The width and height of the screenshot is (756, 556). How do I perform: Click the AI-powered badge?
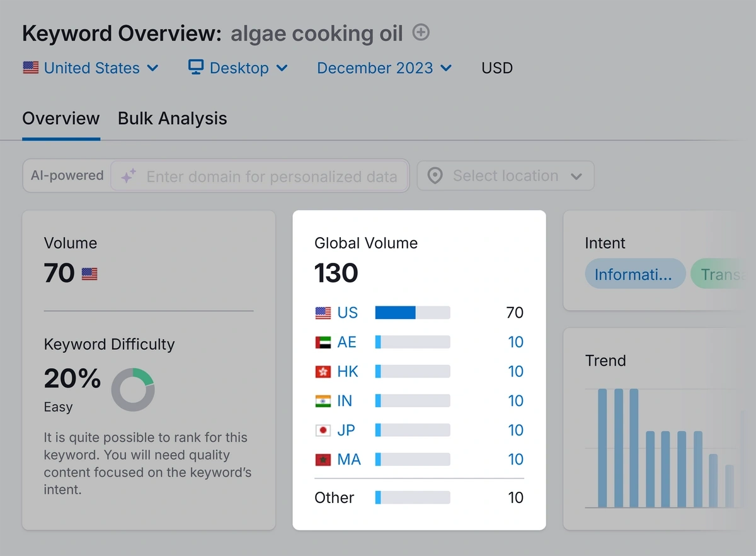click(x=67, y=175)
